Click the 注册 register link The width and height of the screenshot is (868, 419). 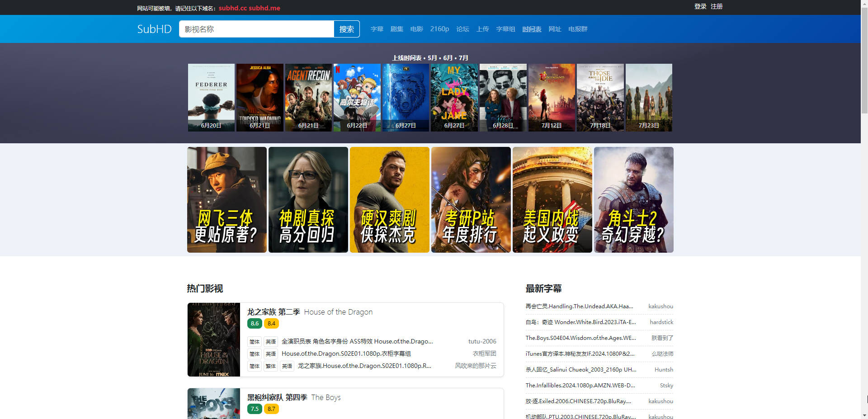pyautogui.click(x=716, y=6)
